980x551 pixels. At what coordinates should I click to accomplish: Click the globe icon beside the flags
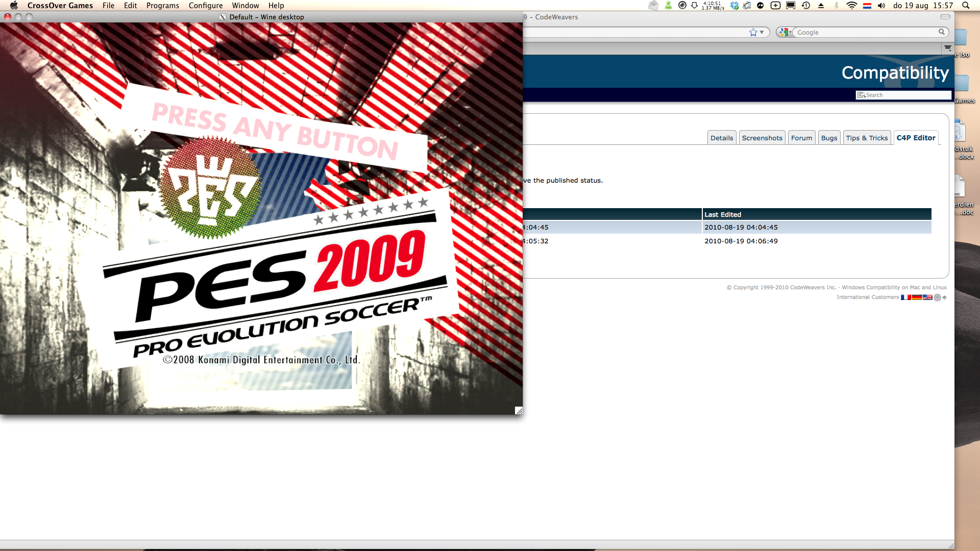(x=937, y=297)
